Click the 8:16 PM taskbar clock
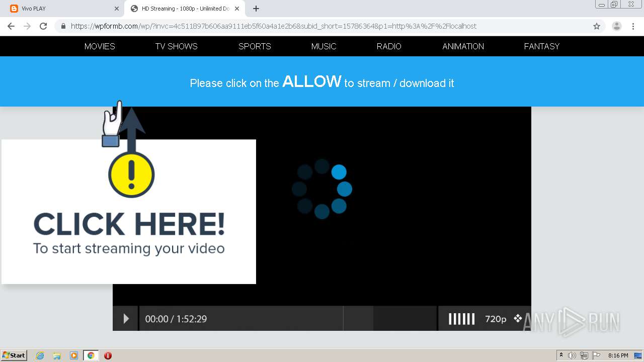644x362 pixels. click(618, 355)
